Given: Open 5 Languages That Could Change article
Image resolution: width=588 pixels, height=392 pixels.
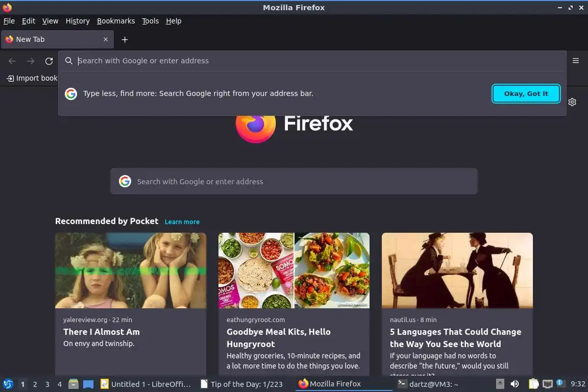Looking at the screenshot, I should point(456,337).
